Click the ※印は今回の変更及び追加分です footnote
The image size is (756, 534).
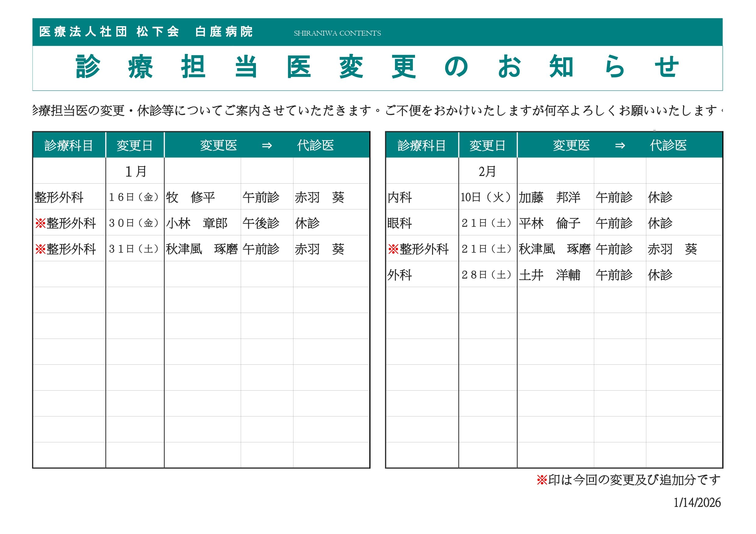628,480
